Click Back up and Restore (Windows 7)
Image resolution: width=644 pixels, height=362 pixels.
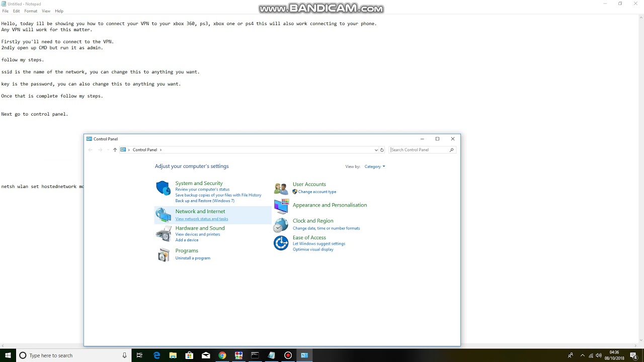point(205,201)
